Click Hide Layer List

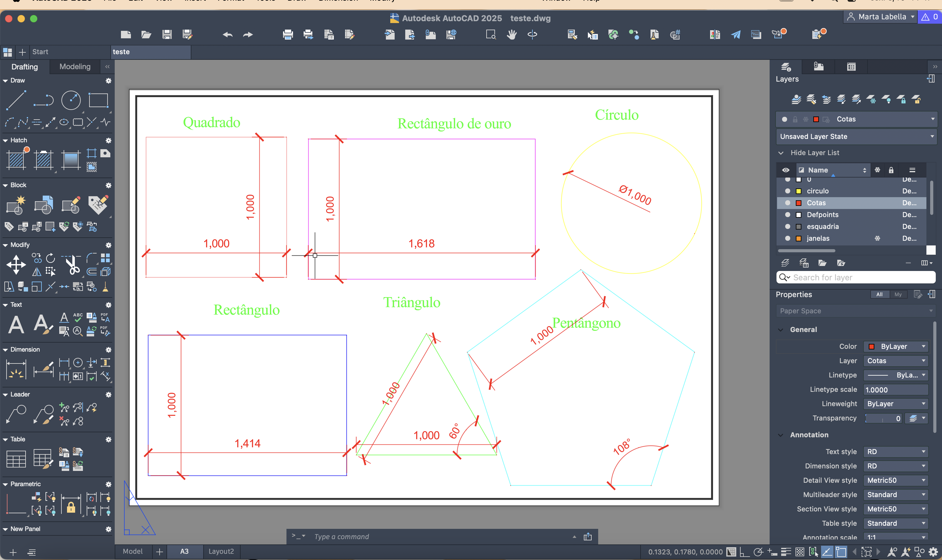click(x=815, y=153)
